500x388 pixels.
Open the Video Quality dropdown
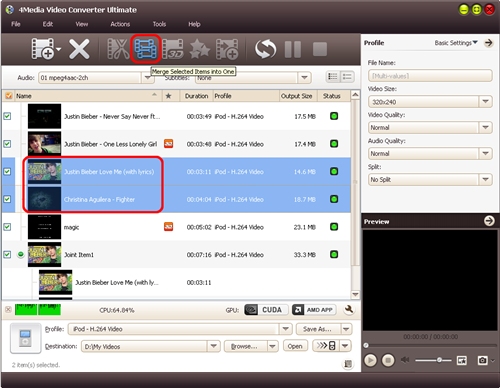tap(485, 127)
